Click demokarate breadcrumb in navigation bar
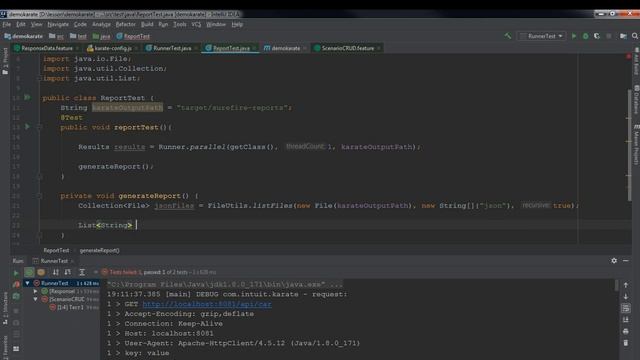640x360 pixels. [24, 36]
